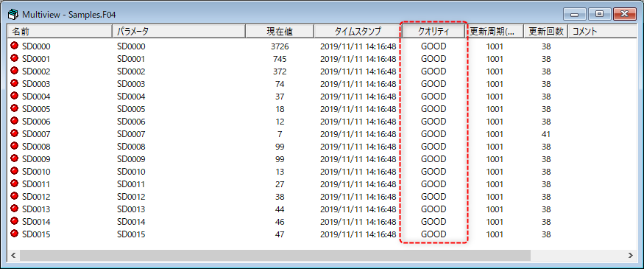Sort by the タイムスタンプ column header

tap(358, 31)
